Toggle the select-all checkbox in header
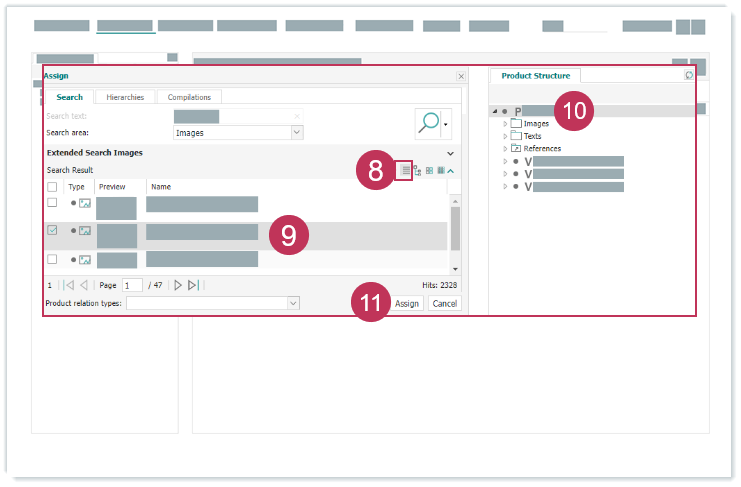741x487 pixels. [x=52, y=187]
